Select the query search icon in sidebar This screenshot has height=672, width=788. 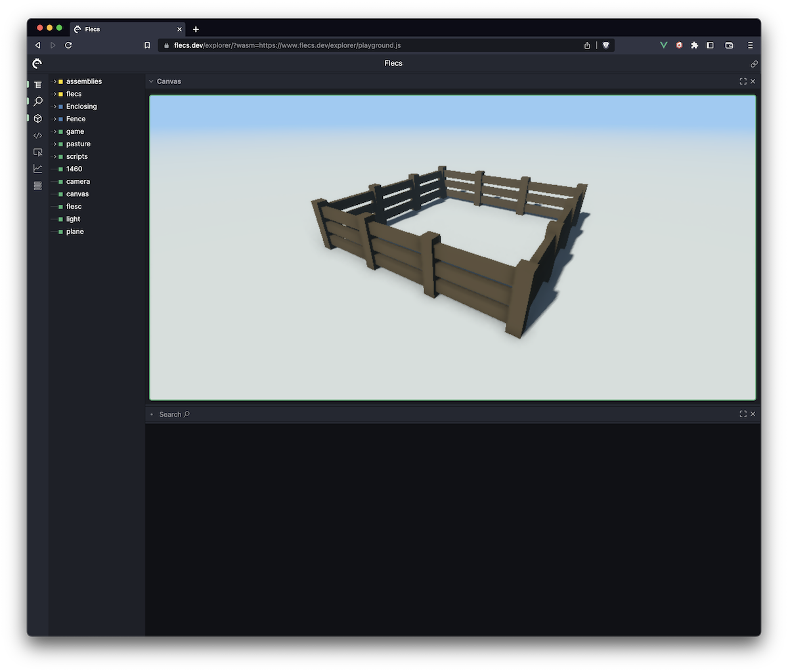37,101
